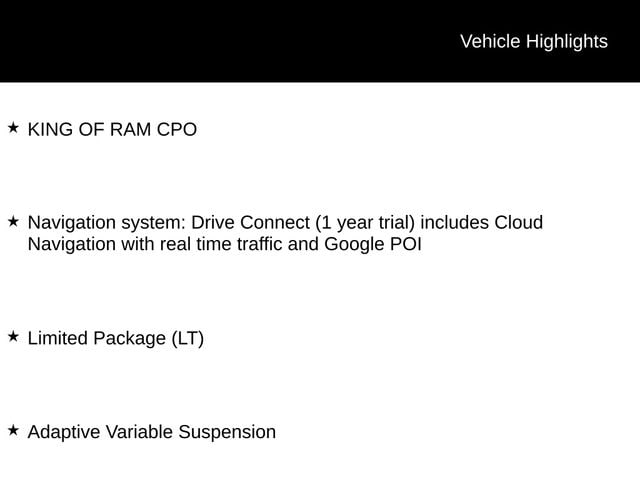Click the star bullet beside Adaptive Variable Suspension
640x480 pixels.
13,430
